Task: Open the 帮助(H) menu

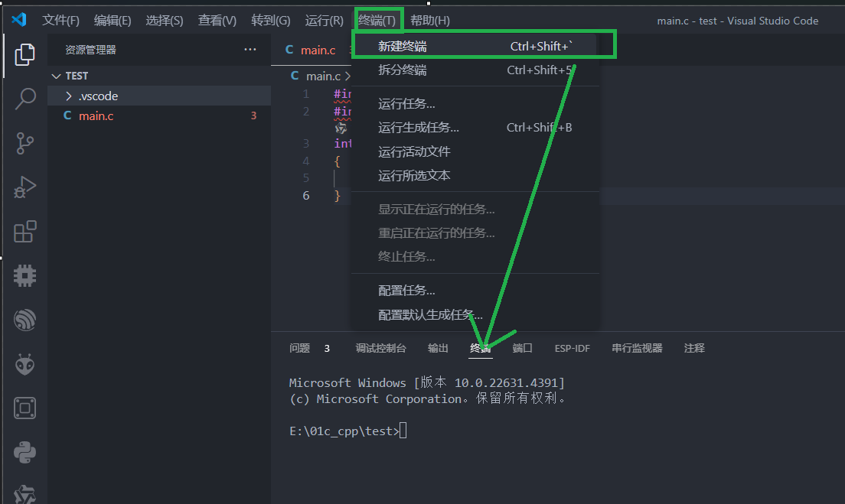Action: click(430, 21)
